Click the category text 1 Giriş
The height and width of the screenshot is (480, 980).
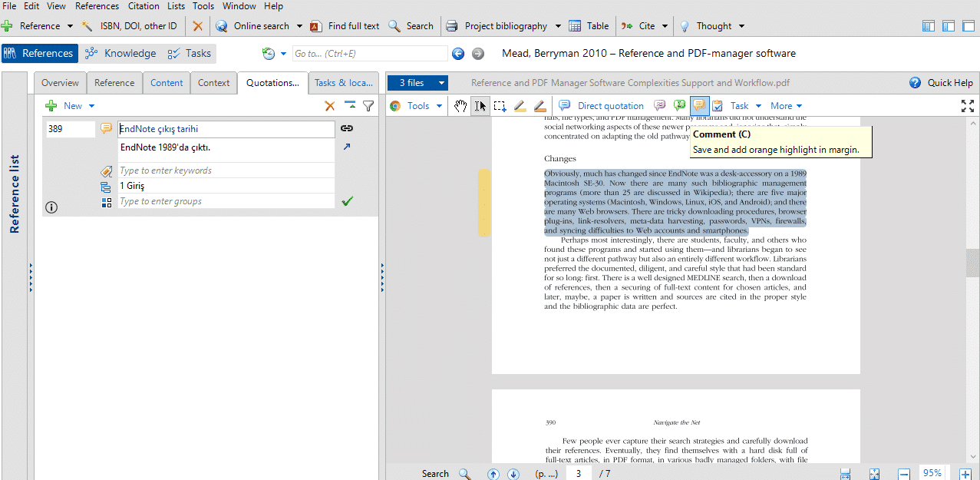coord(132,186)
